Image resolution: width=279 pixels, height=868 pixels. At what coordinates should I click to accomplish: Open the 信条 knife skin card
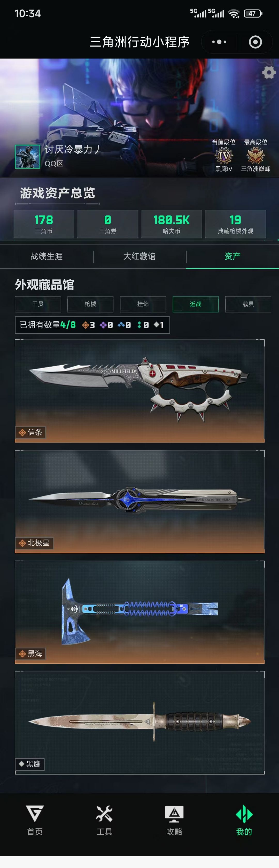(139, 391)
